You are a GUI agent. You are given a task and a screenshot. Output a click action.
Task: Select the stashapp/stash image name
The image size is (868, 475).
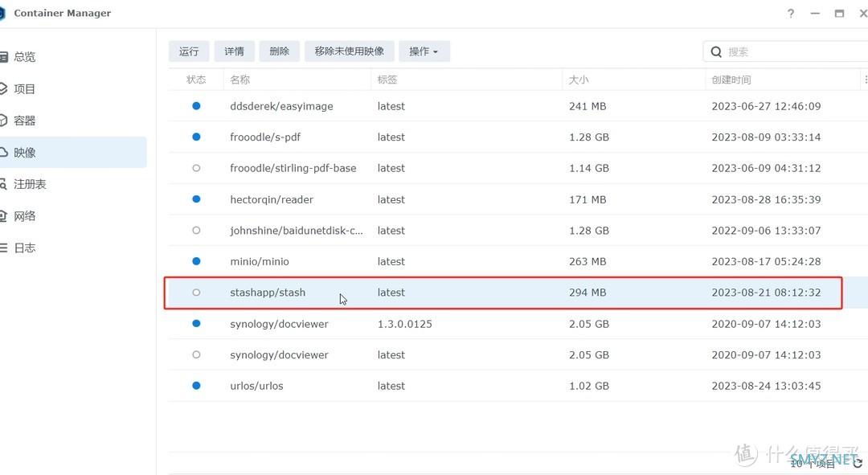click(x=268, y=293)
